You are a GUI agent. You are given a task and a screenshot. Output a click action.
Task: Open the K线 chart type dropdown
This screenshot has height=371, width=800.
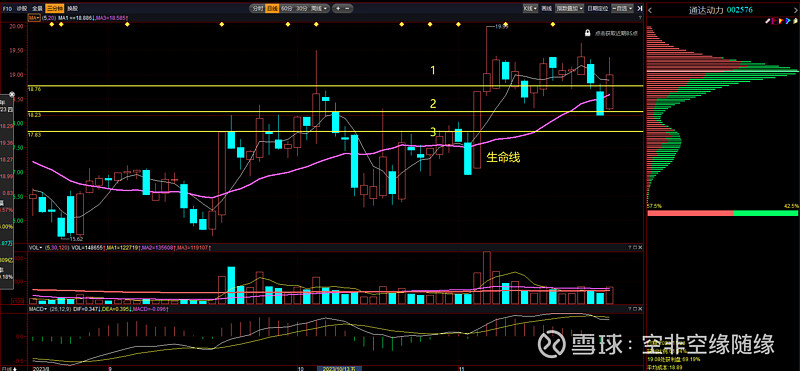(x=530, y=9)
